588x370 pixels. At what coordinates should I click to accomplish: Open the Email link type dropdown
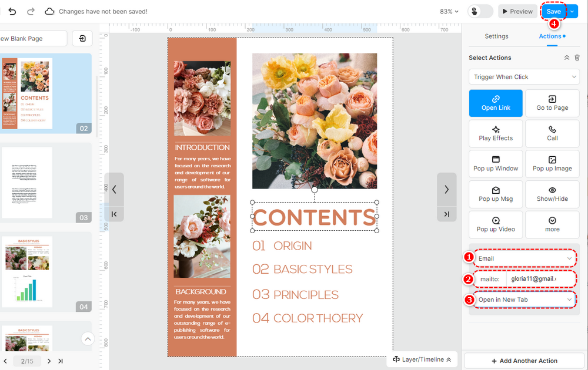(524, 258)
